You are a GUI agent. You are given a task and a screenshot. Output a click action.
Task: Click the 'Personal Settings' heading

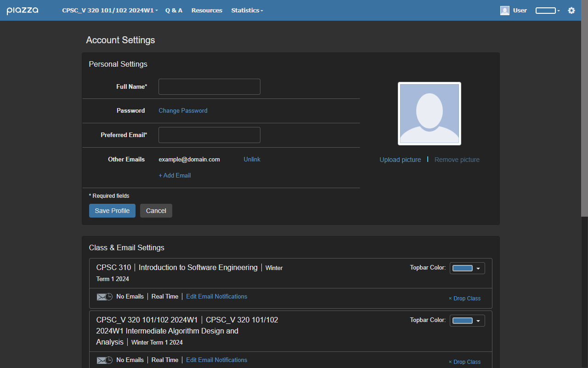coord(118,64)
